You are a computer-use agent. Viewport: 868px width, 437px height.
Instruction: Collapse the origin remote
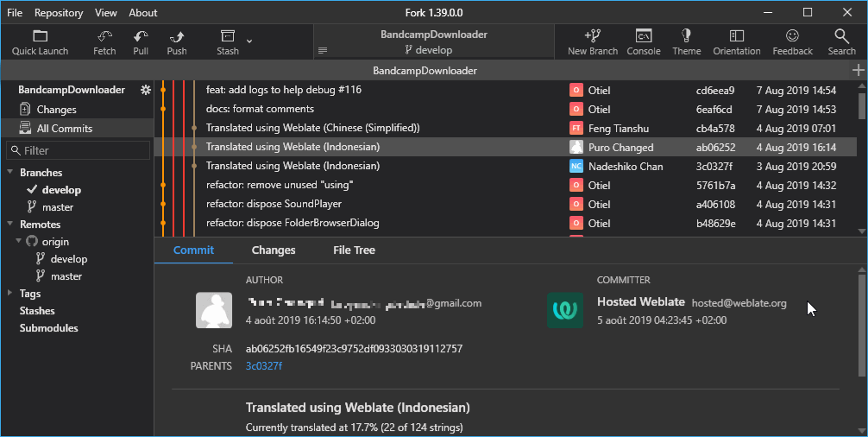19,242
